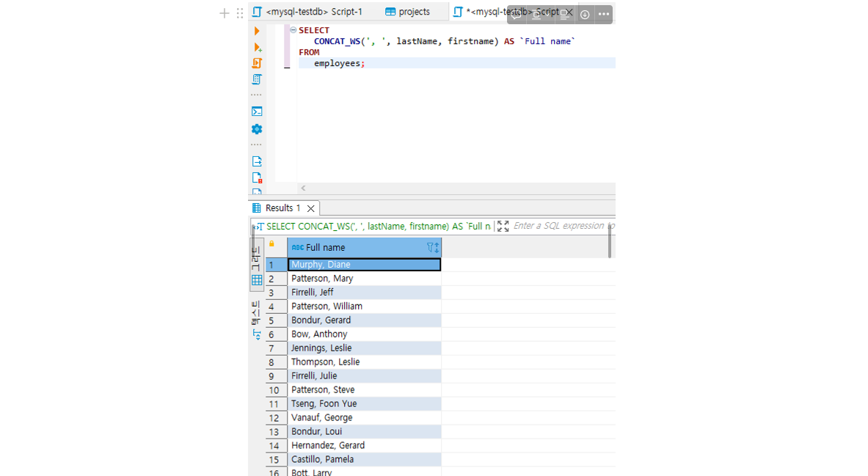
Task: Click dotted grip handle beside tabs
Action: (240, 13)
